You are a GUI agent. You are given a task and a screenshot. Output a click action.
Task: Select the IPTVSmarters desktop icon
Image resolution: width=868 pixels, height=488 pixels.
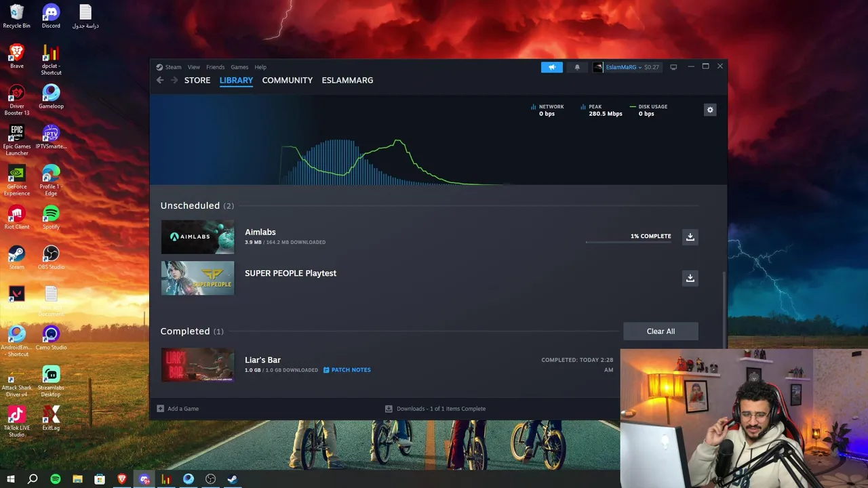(51, 137)
